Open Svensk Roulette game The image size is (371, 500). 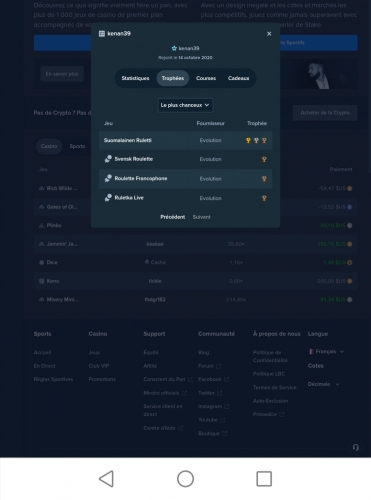coord(134,159)
